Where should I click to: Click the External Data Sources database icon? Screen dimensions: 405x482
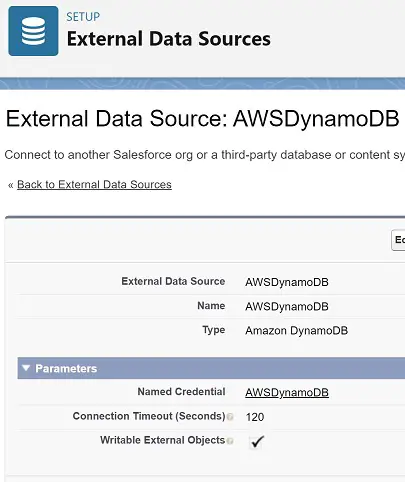pos(33,31)
